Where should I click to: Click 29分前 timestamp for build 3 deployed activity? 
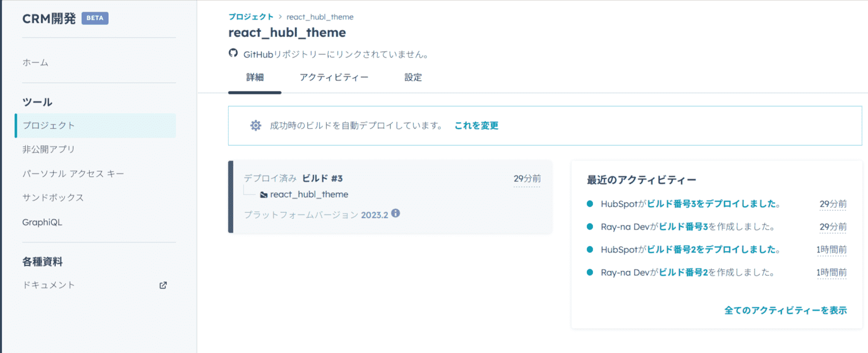click(833, 204)
